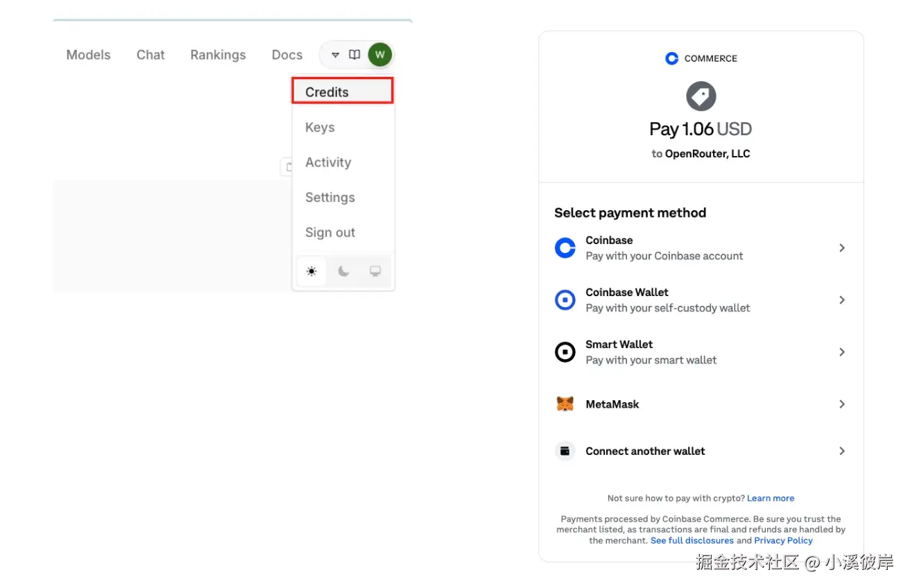910x588 pixels.
Task: Click the Coinbase Commerce logo icon
Action: (x=671, y=58)
